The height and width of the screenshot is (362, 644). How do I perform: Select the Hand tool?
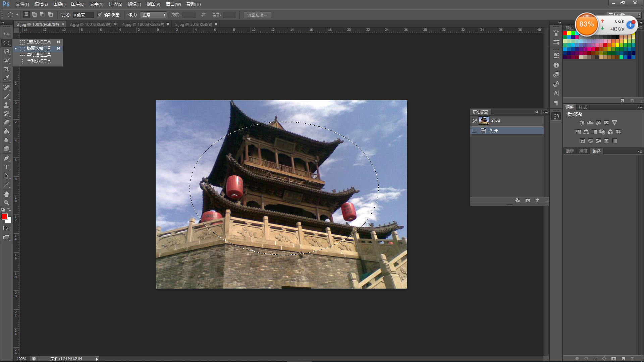(6, 194)
